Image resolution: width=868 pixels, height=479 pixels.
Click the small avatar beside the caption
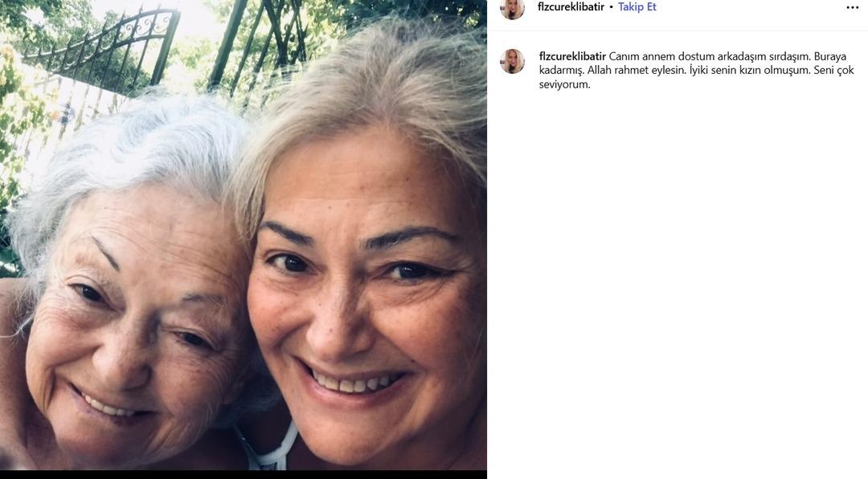coord(512,61)
